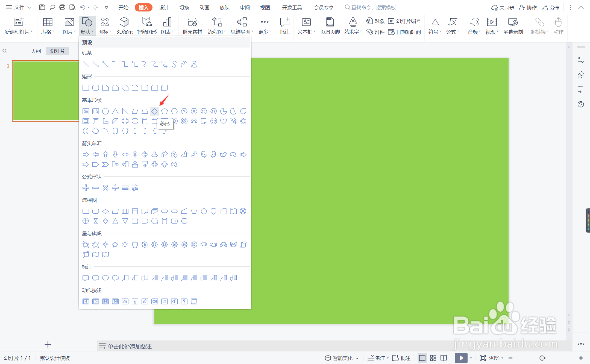Pick the division sign formula shape
This screenshot has width=590, height=364.
(x=115, y=188)
